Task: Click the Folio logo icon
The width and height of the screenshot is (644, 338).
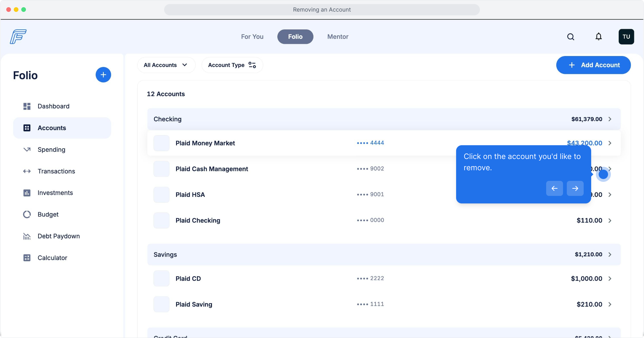Action: [18, 37]
